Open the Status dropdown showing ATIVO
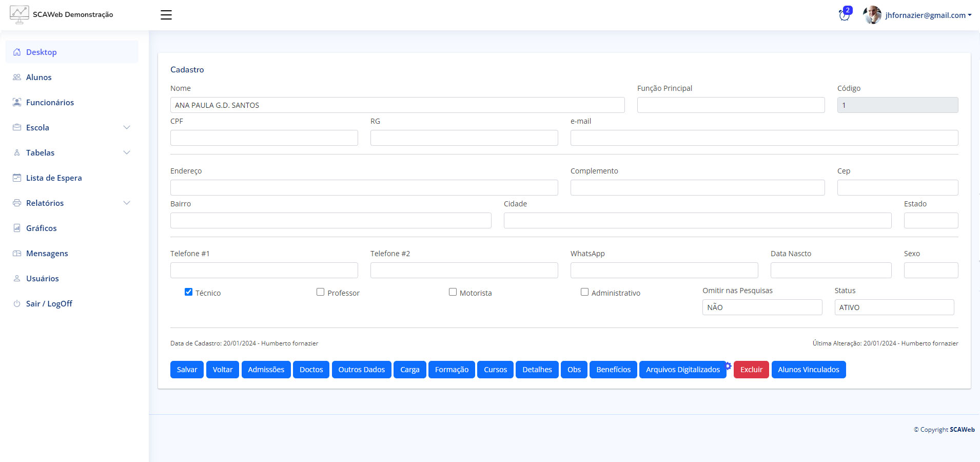Viewport: 980px width, 462px height. pos(894,307)
